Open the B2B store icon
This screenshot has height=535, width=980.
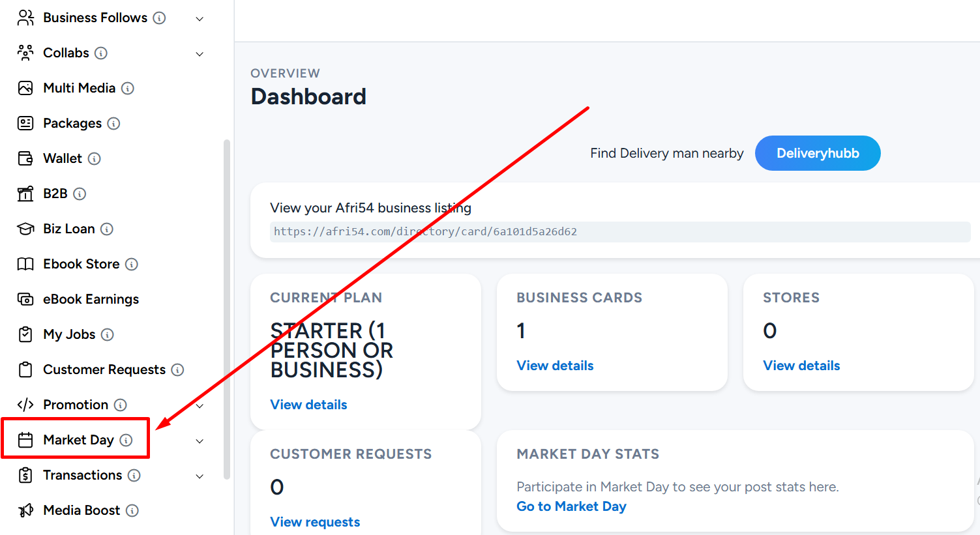tap(25, 194)
